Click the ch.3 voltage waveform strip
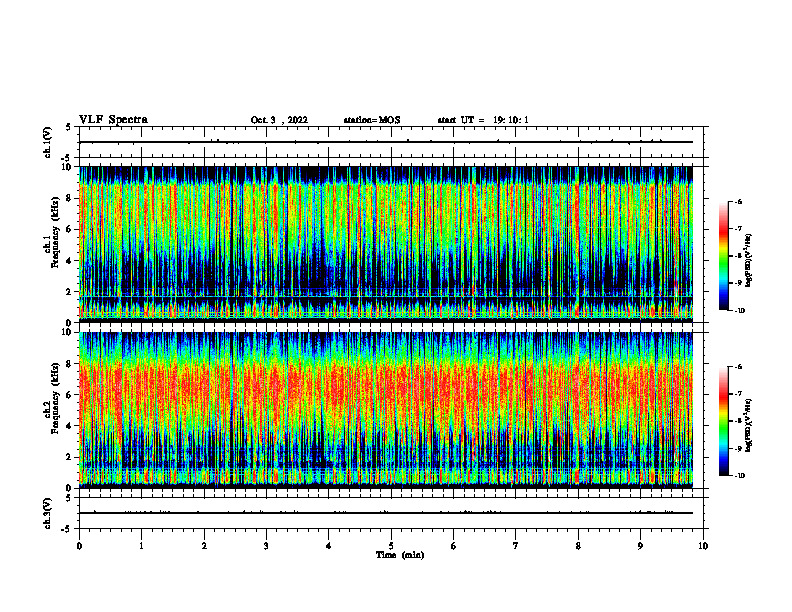The image size is (792, 612). [x=391, y=513]
